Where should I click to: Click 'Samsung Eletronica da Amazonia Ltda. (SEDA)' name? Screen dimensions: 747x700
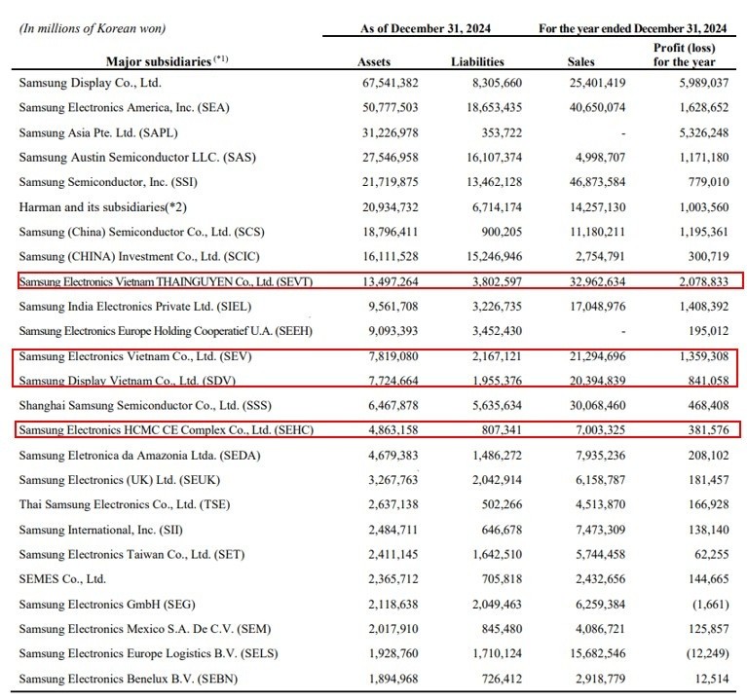[139, 456]
